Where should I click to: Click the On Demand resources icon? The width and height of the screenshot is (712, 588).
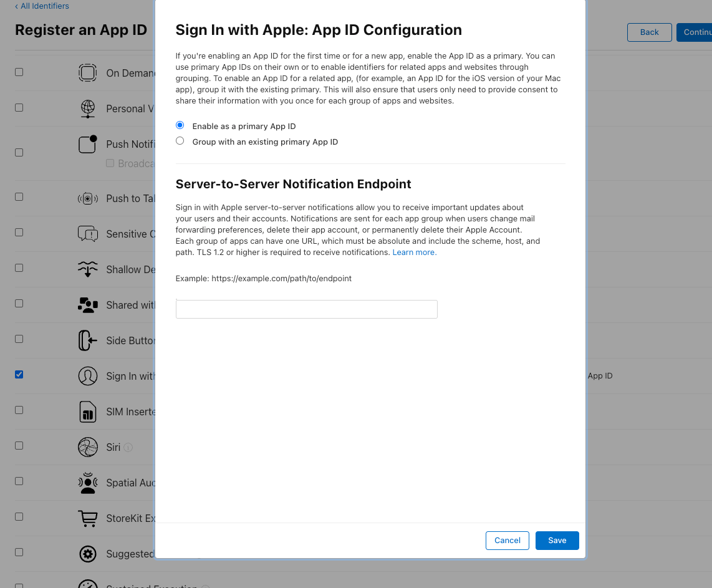[x=88, y=73]
